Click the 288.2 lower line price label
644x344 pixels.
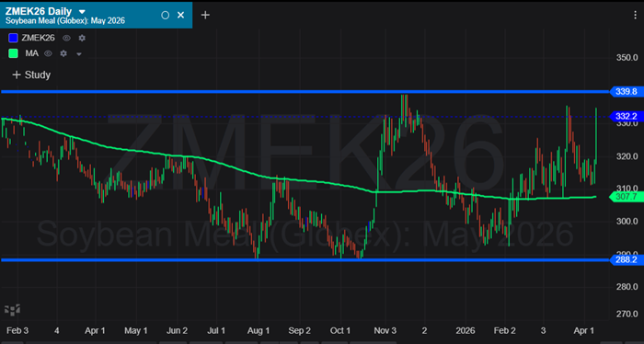[x=626, y=260]
